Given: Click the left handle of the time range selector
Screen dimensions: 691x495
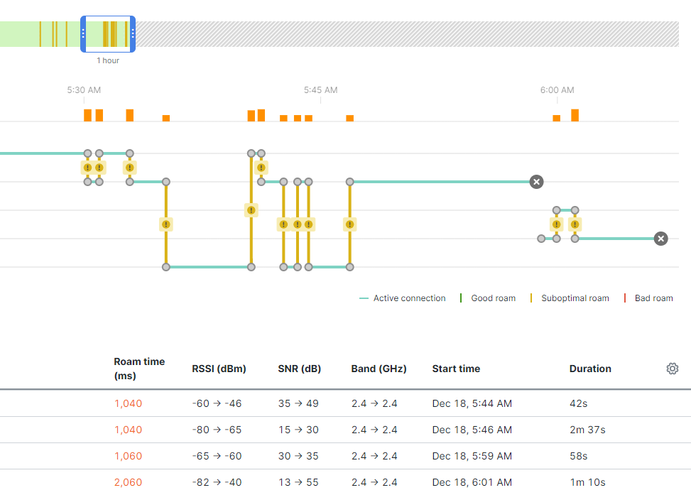Looking at the screenshot, I should click(83, 34).
